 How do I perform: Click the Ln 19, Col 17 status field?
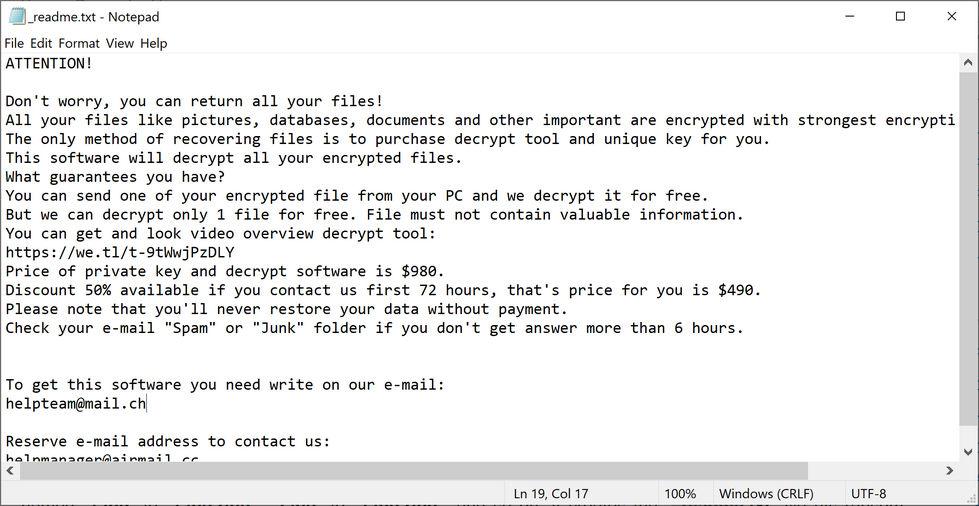coord(551,494)
